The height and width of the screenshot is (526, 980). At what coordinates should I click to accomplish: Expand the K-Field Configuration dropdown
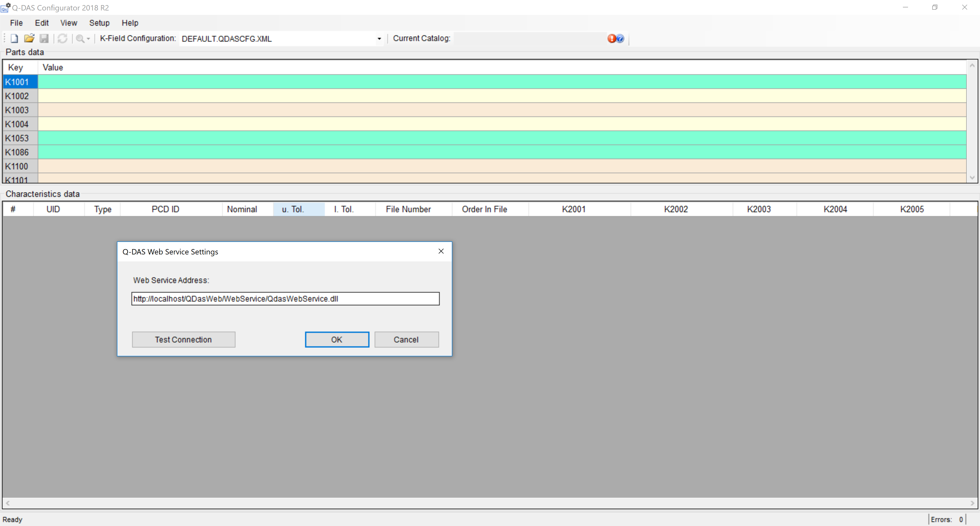[x=379, y=39]
